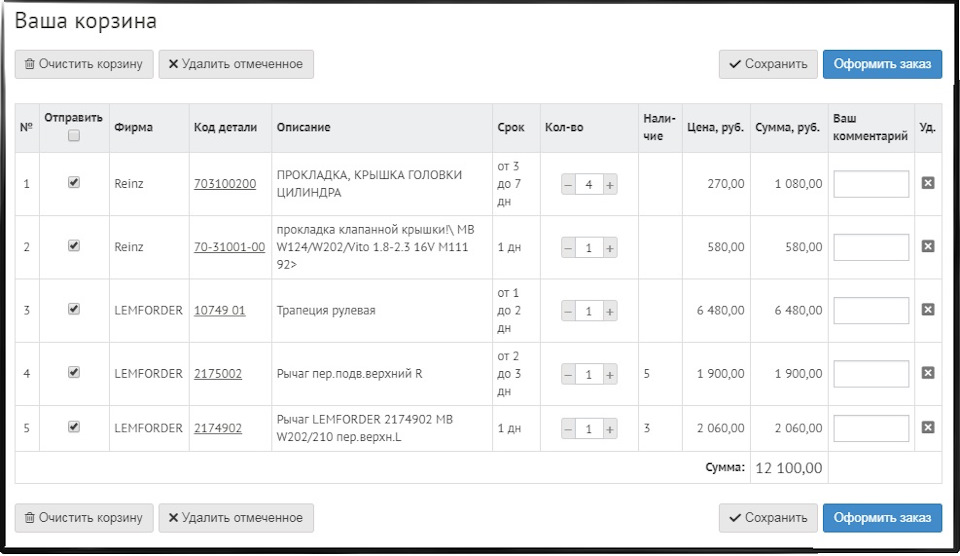
Task: Click the comment field for row 1
Action: pos(871,184)
